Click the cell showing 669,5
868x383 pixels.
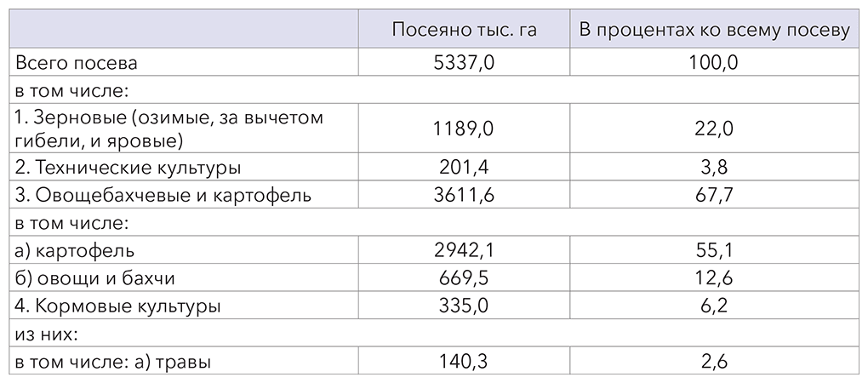click(464, 277)
